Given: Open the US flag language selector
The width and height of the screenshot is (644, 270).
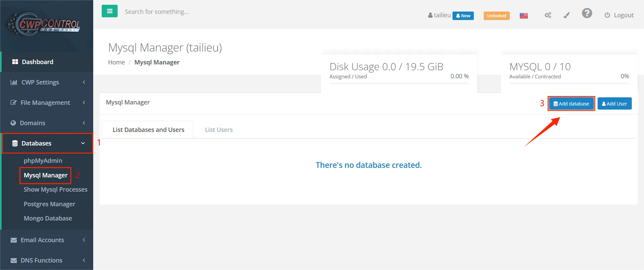Looking at the screenshot, I should pyautogui.click(x=524, y=16).
